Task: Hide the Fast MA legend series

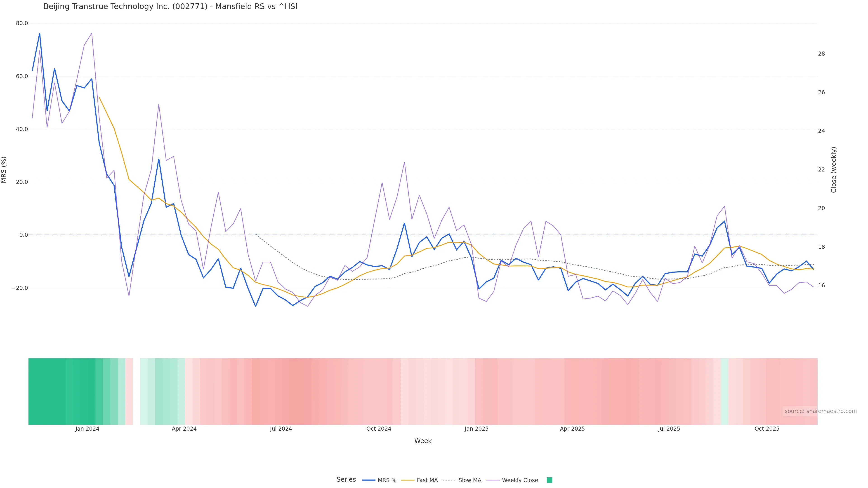Action: [x=427, y=480]
